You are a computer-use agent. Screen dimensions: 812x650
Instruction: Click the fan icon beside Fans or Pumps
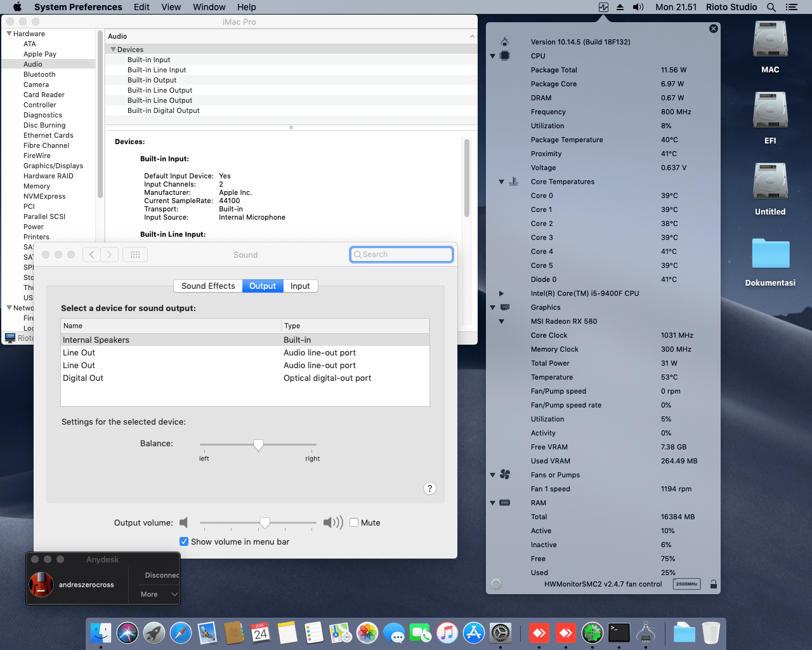click(505, 475)
